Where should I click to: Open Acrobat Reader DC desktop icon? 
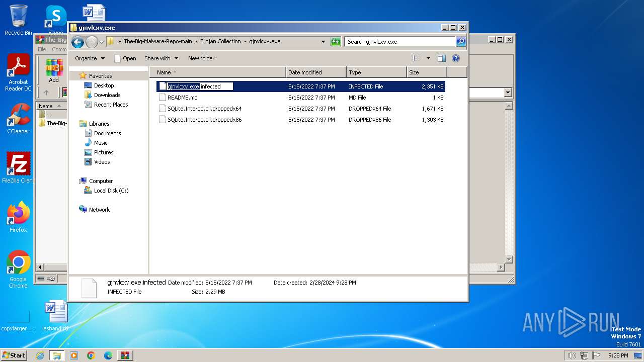point(18,72)
